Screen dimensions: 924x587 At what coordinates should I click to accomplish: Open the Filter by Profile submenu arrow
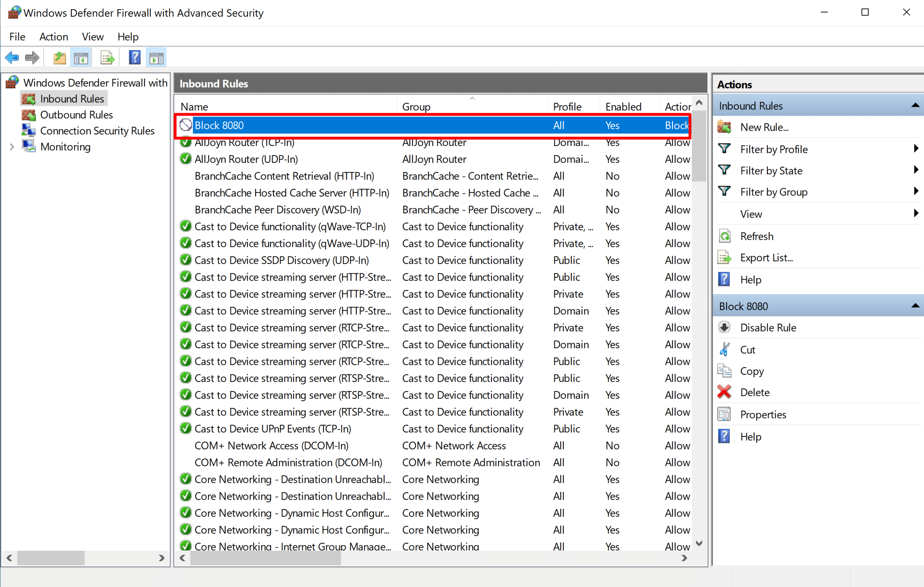[x=916, y=149]
